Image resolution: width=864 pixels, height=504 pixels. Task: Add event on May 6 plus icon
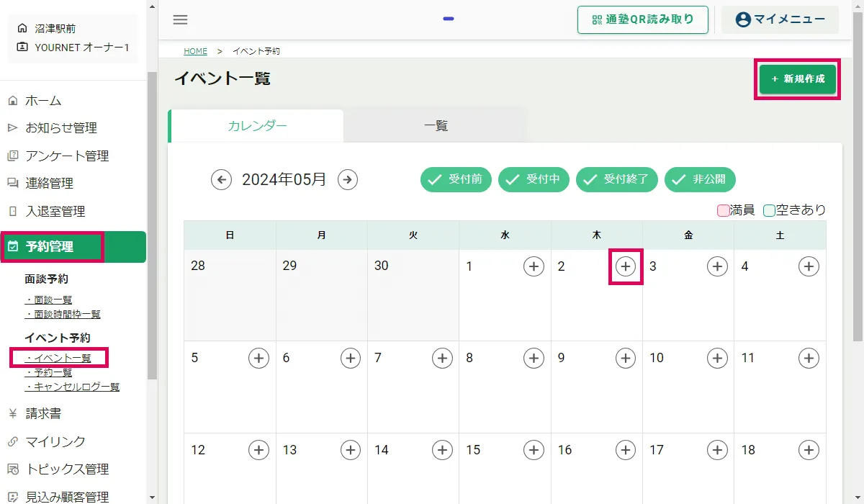pyautogui.click(x=351, y=358)
